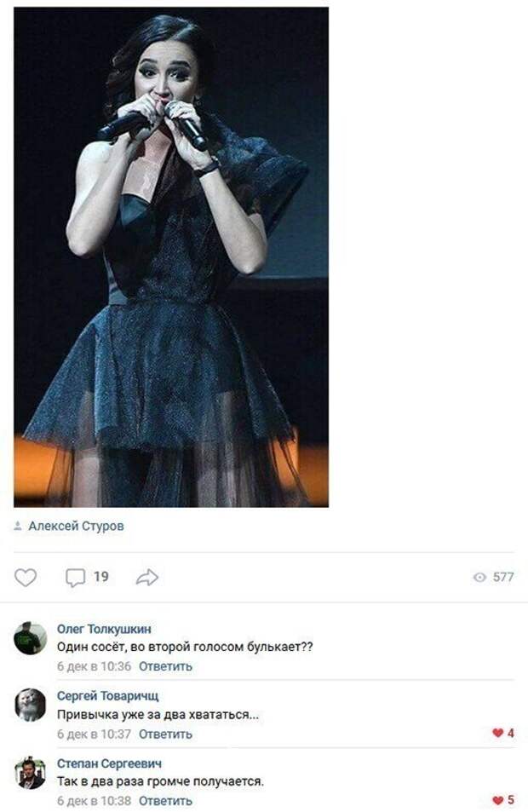Reply to the 10:37 comment
Image resolution: width=528 pixels, height=812 pixels.
(x=166, y=734)
